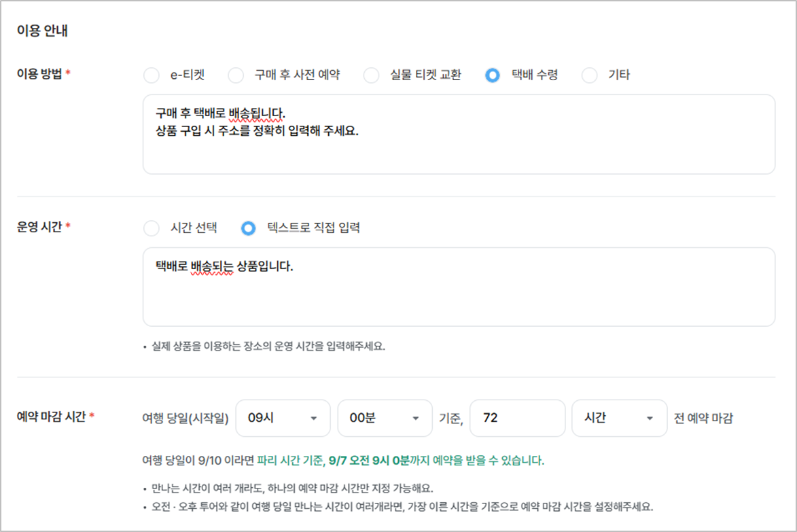
Task: Open the 시간 unit dropdown
Action: (x=619, y=418)
